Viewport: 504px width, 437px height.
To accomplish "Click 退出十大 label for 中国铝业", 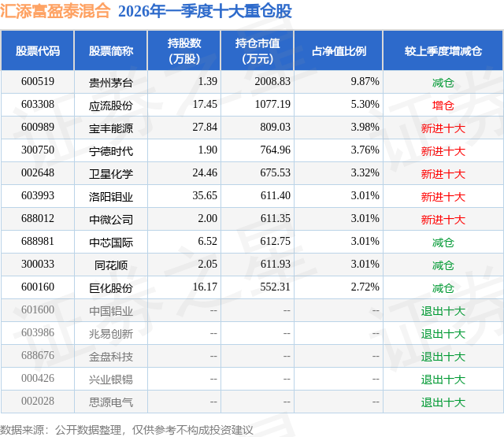I will click(x=443, y=311).
